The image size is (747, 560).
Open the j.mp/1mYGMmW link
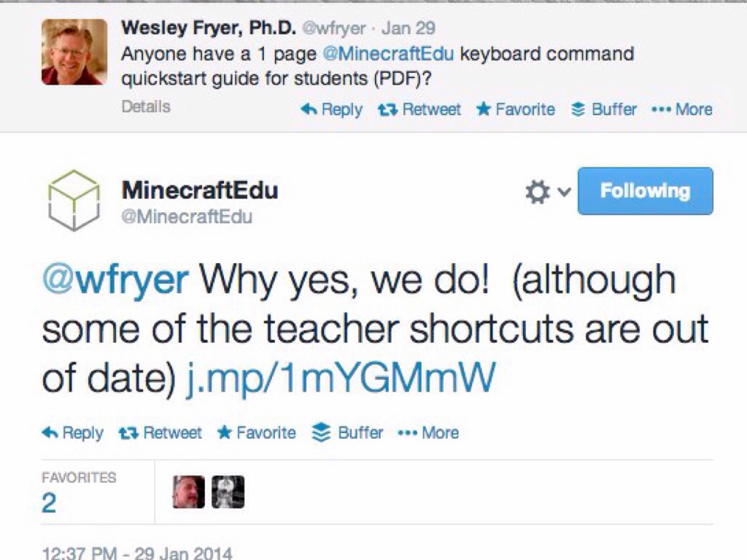(x=340, y=378)
